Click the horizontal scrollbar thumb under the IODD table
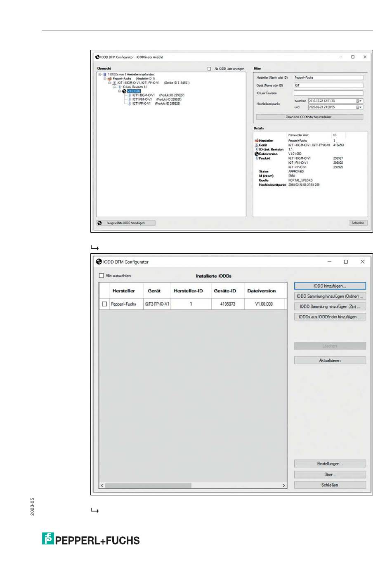This screenshot has height=561, width=392. [148, 486]
